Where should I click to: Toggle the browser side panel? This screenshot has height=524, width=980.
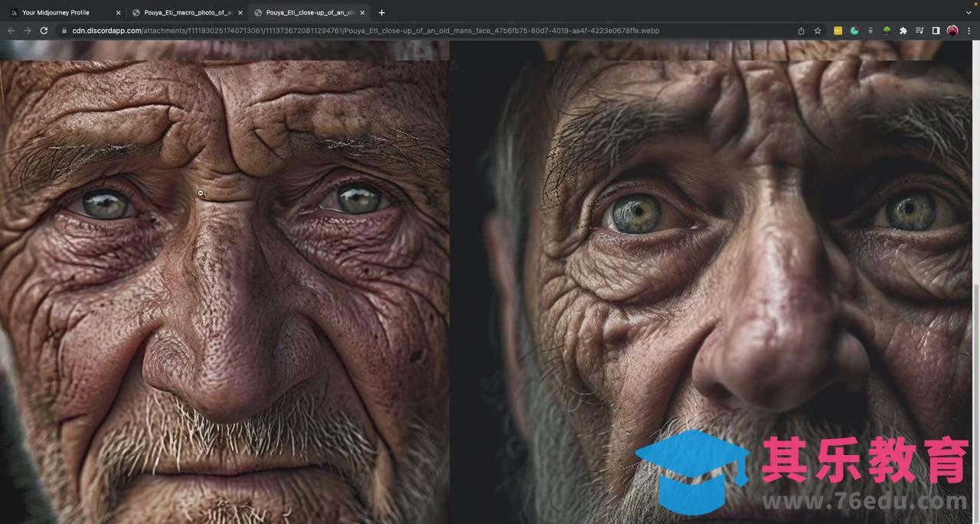pos(936,31)
